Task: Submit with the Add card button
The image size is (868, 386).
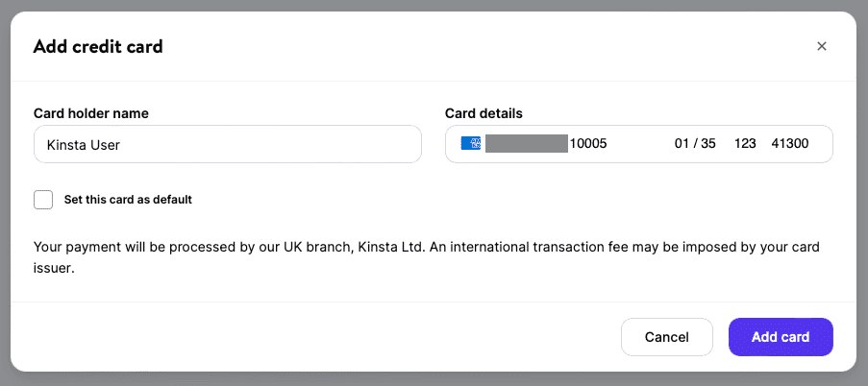Action: (781, 337)
